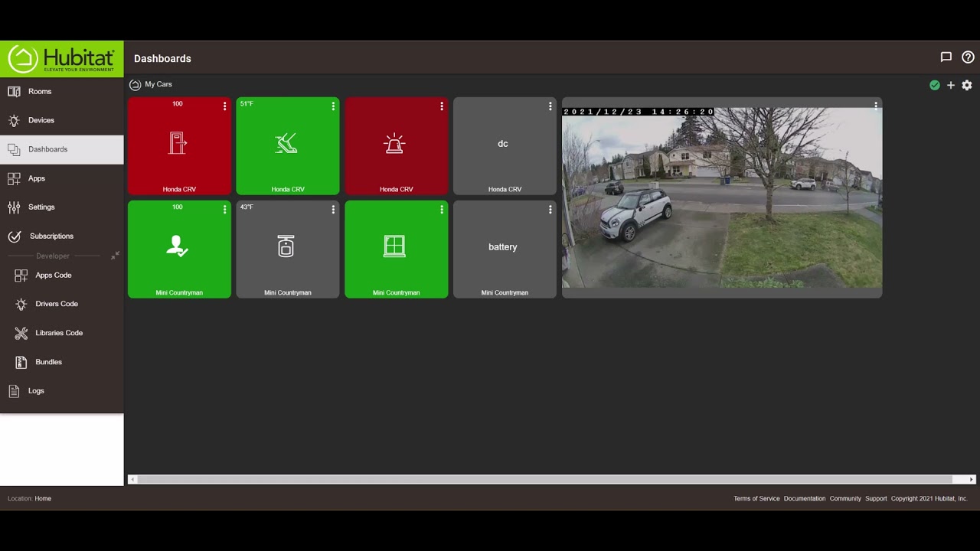Open Apps Code page

[61, 275]
